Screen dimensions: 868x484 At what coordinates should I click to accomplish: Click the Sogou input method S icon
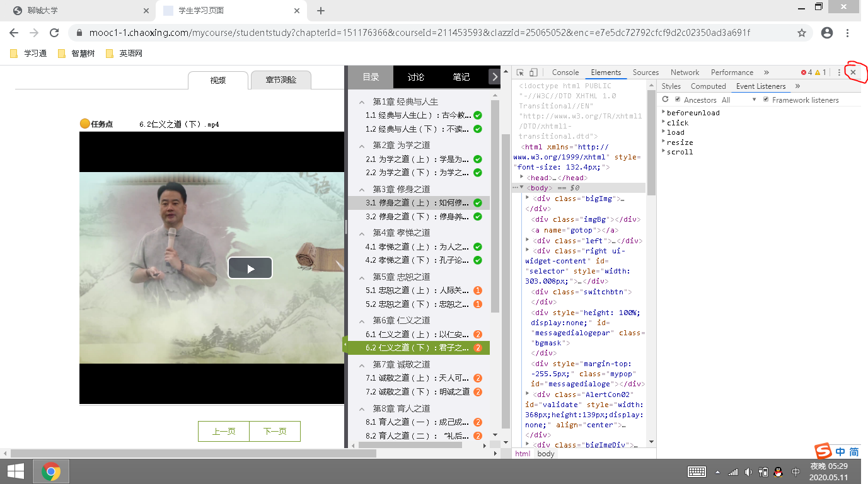(x=823, y=451)
